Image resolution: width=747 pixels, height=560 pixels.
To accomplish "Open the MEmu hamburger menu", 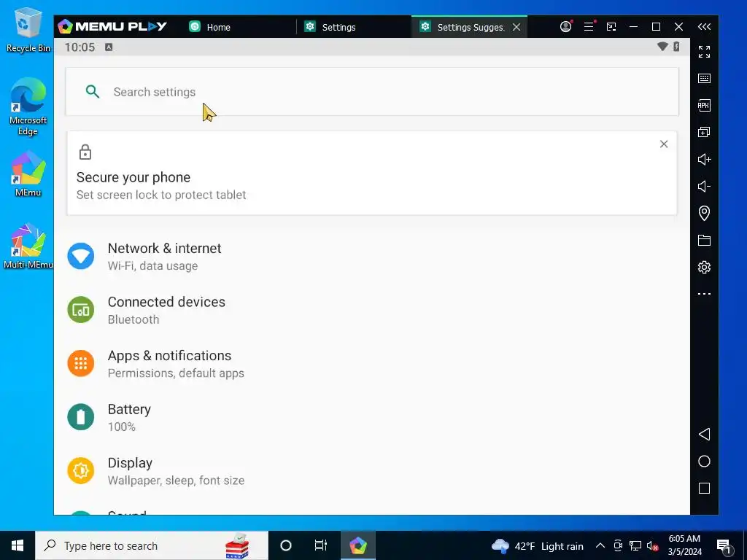I will coord(589,27).
